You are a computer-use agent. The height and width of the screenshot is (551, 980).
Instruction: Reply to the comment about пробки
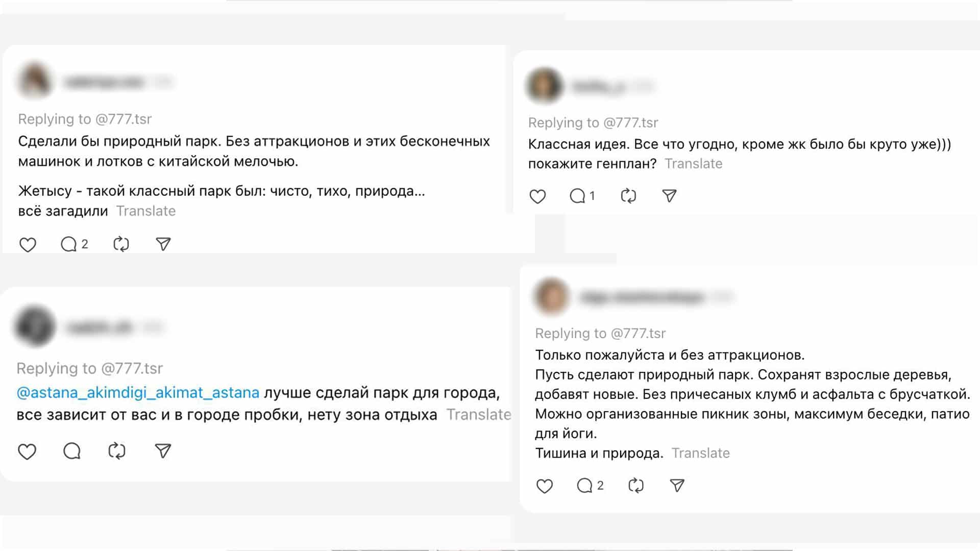coord(72,451)
